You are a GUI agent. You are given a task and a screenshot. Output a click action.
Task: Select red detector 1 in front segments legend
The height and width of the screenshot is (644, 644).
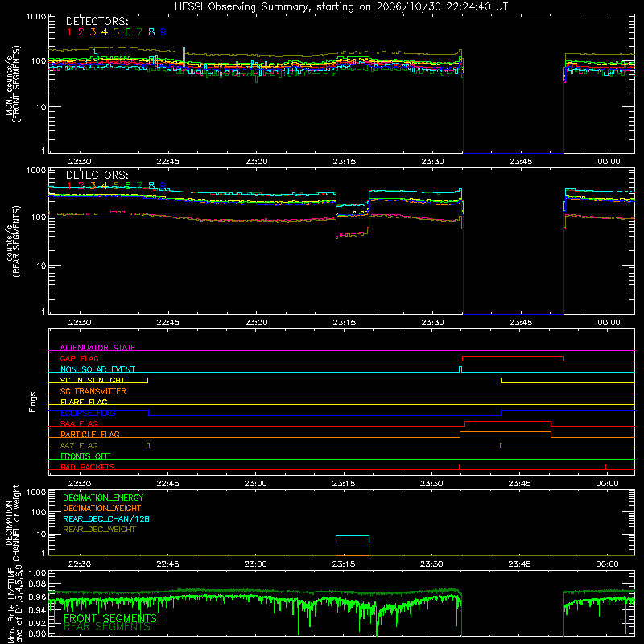[x=69, y=32]
